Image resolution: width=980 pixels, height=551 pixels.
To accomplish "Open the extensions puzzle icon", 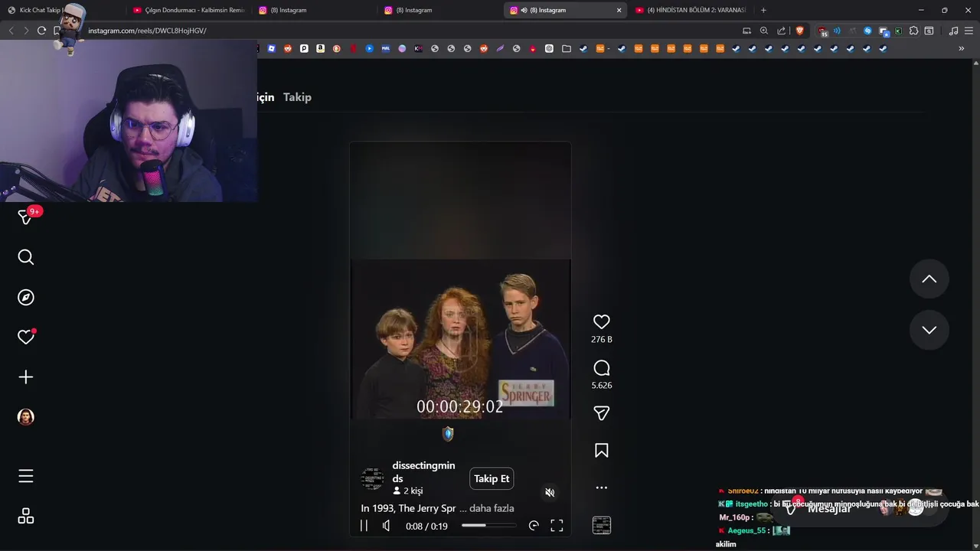I will tap(913, 31).
